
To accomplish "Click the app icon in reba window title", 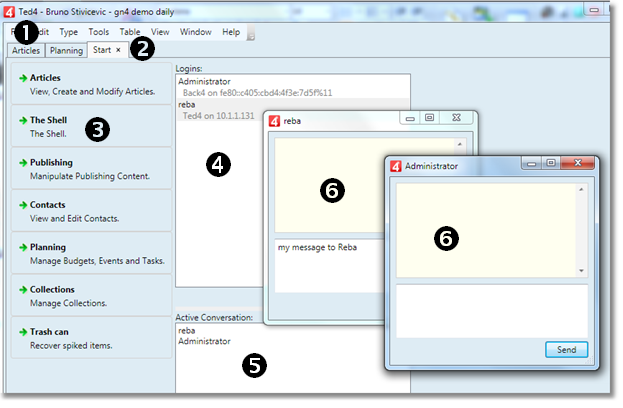I will click(x=274, y=121).
